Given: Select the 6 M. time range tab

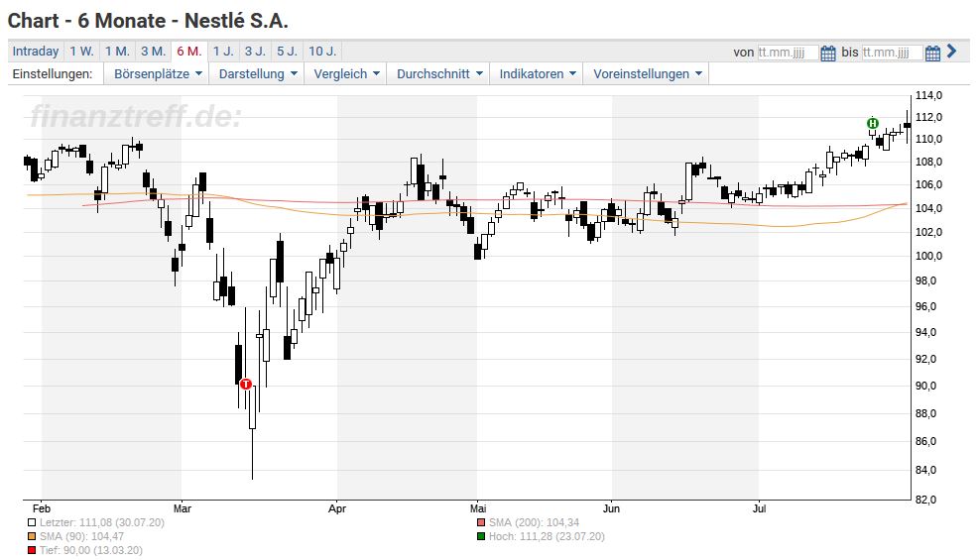Looking at the screenshot, I should coord(189,52).
